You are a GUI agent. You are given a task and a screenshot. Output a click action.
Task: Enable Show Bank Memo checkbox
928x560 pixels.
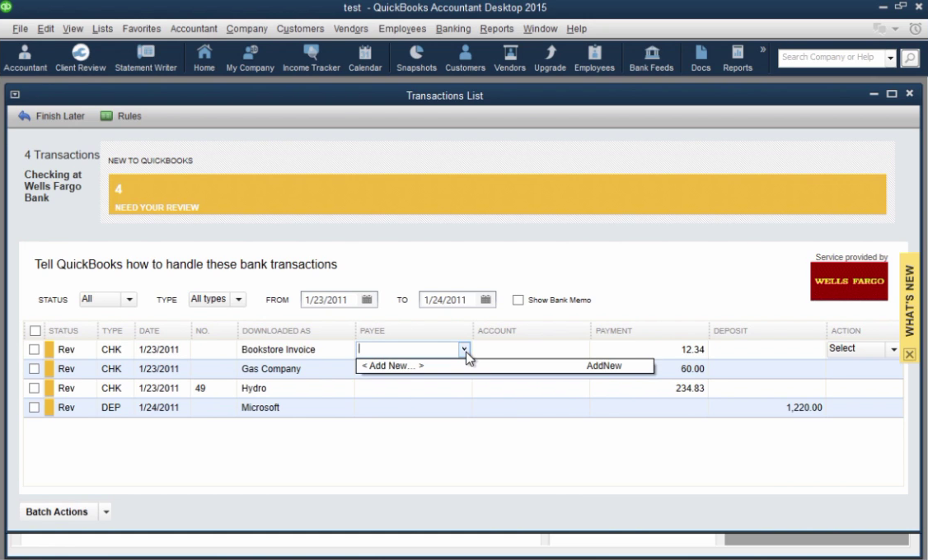(518, 300)
